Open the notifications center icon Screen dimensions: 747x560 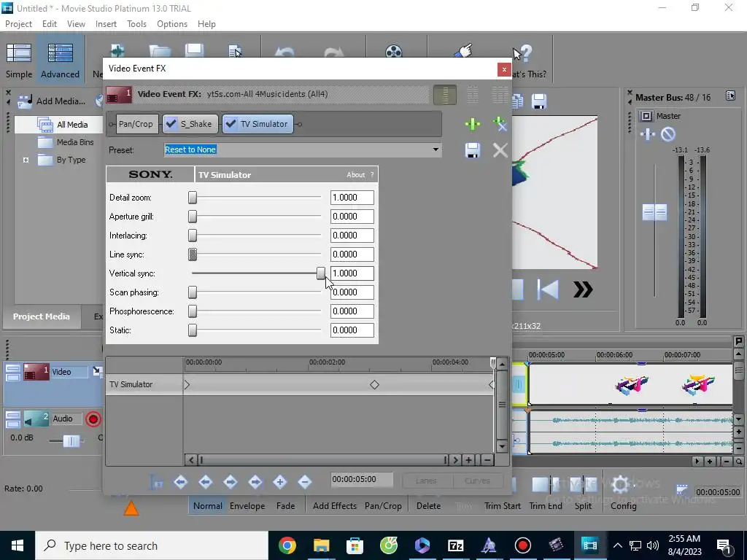[724, 545]
